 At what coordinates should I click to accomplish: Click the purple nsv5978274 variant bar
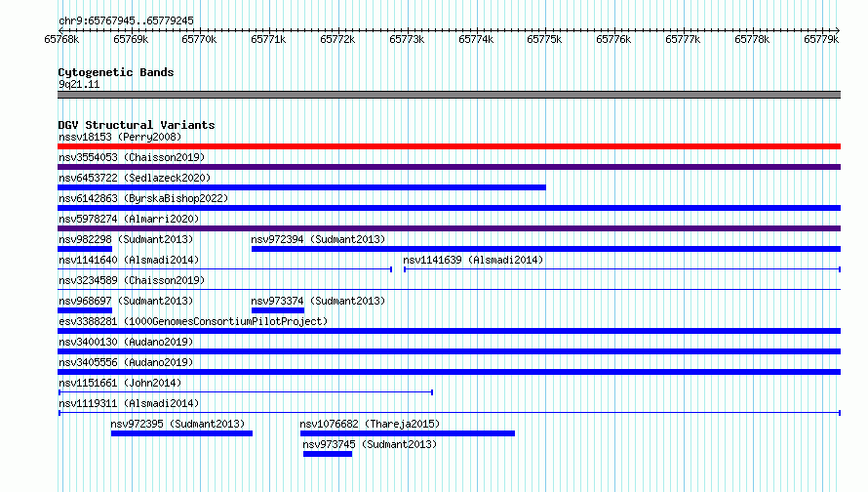point(449,228)
